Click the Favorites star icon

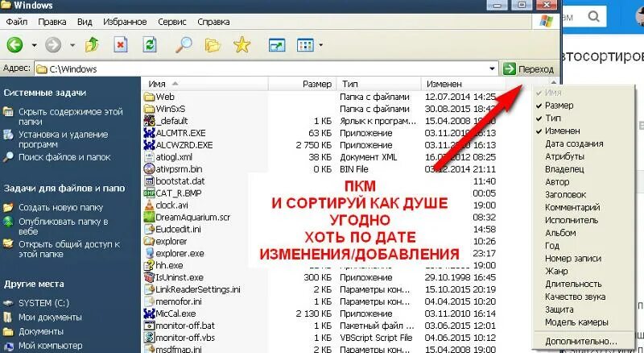coord(242,44)
